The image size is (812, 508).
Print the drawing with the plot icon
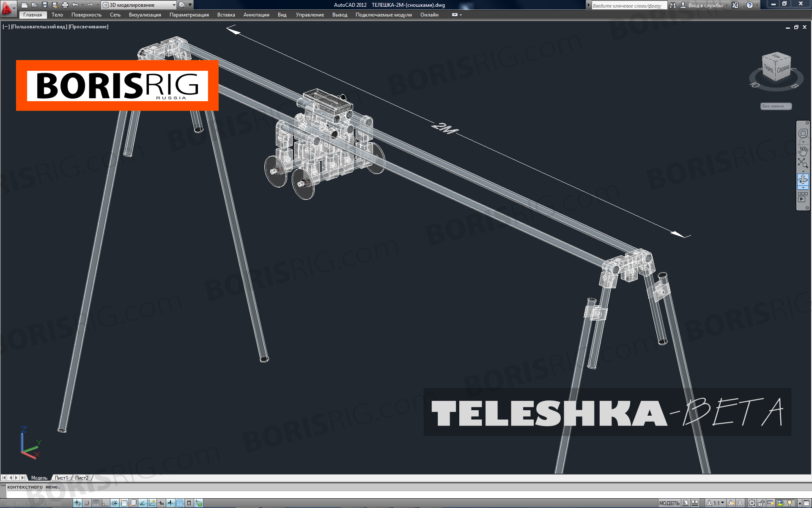click(65, 5)
